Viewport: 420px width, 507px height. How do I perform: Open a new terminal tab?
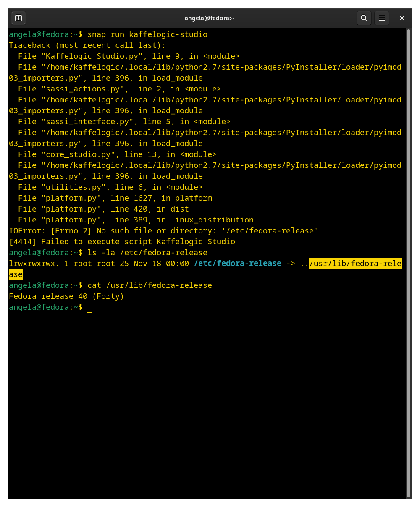(18, 18)
